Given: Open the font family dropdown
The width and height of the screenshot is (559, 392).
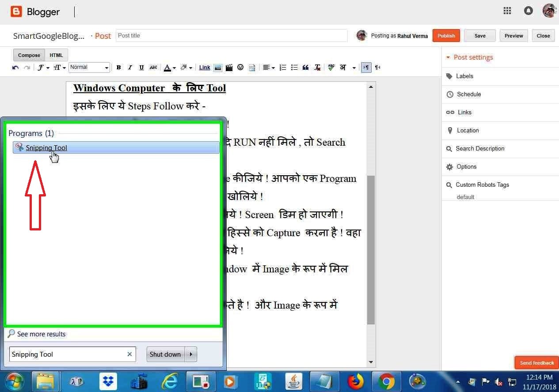Looking at the screenshot, I should click(43, 68).
